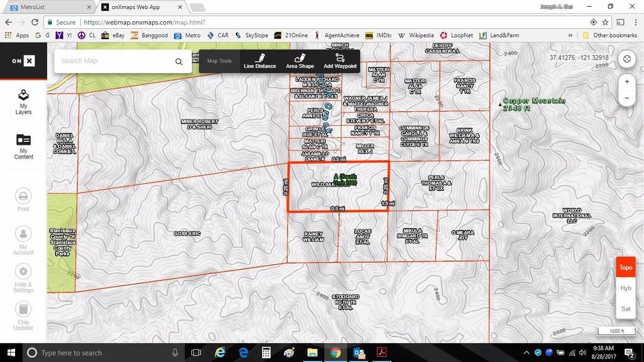Click the compass locate icon
Viewport: 644px width, 362px height.
click(x=627, y=59)
